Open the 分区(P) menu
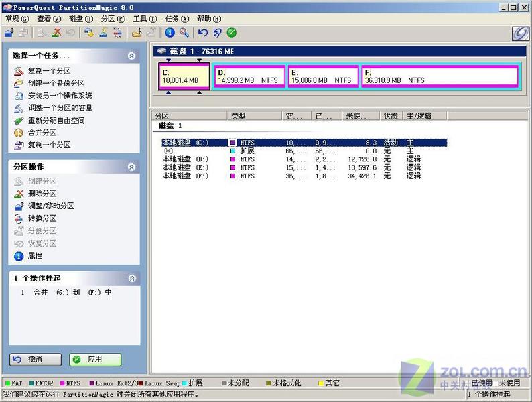The image size is (532, 402). 113,19
